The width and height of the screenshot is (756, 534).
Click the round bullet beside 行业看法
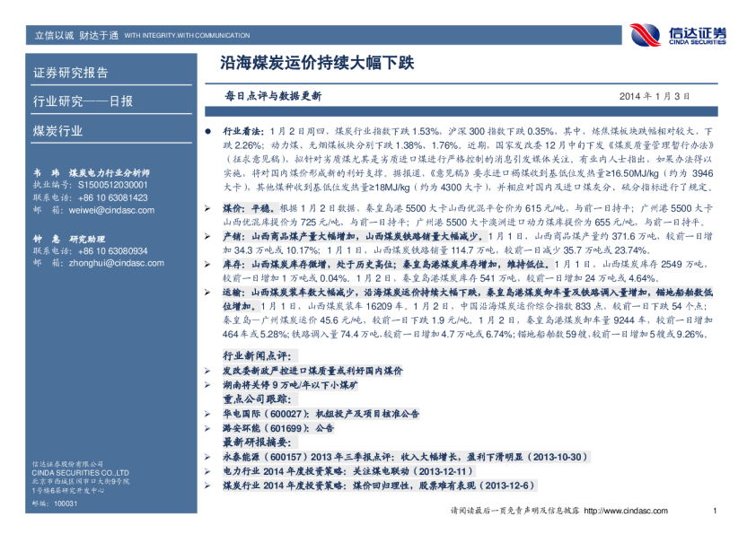coord(209,130)
